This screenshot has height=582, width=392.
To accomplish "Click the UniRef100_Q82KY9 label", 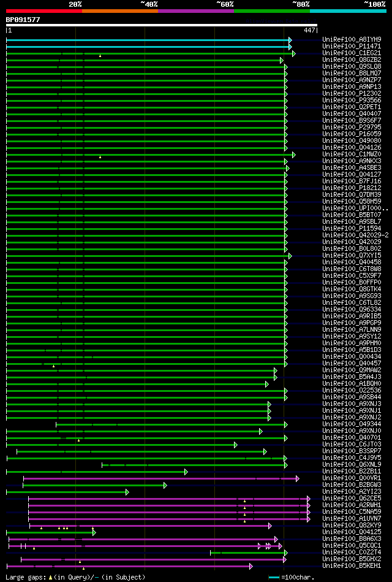I will point(352,526).
